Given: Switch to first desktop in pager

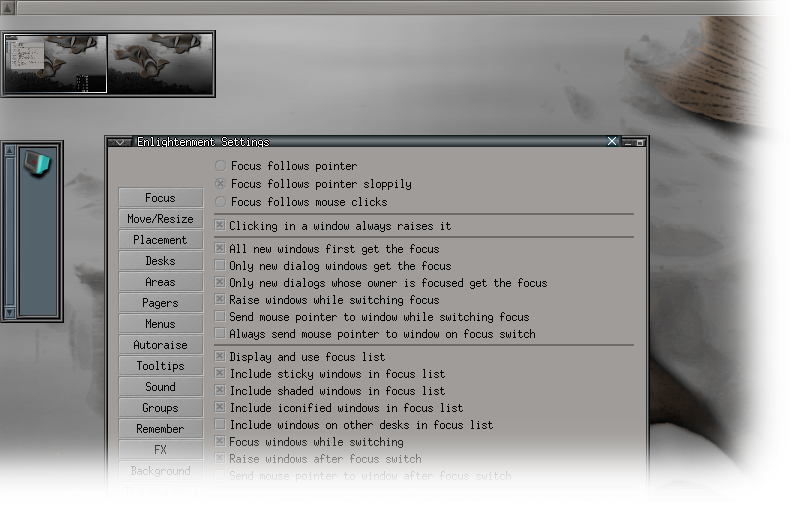Looking at the screenshot, I should click(x=56, y=64).
